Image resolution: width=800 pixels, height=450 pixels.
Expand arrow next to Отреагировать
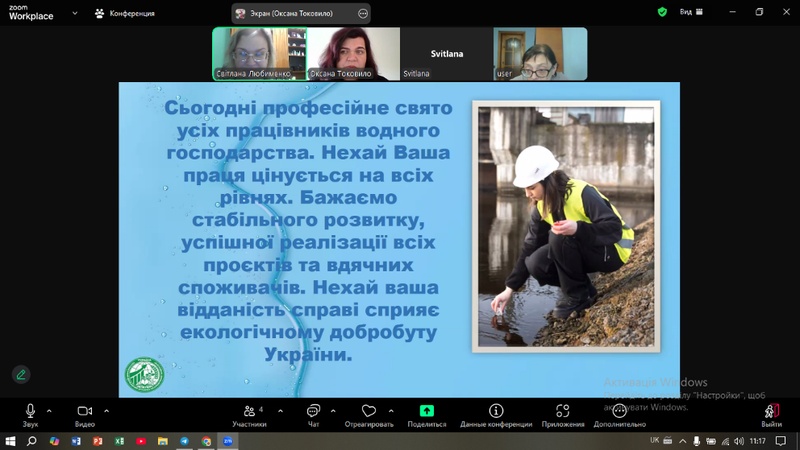click(391, 411)
